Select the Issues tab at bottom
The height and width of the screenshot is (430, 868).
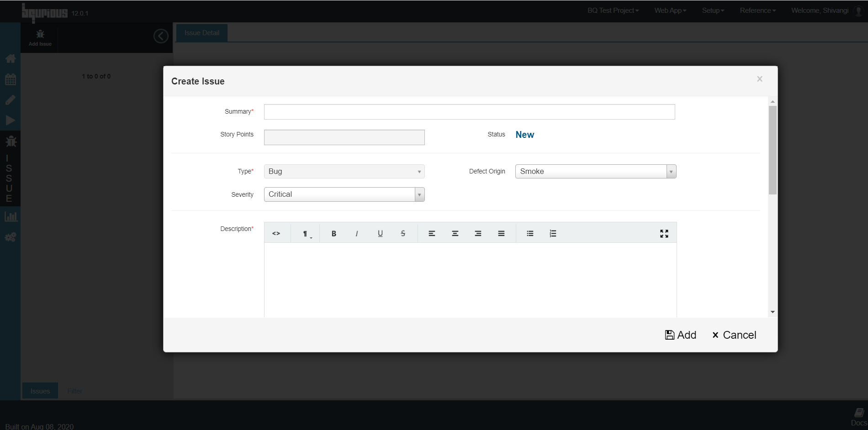[40, 391]
